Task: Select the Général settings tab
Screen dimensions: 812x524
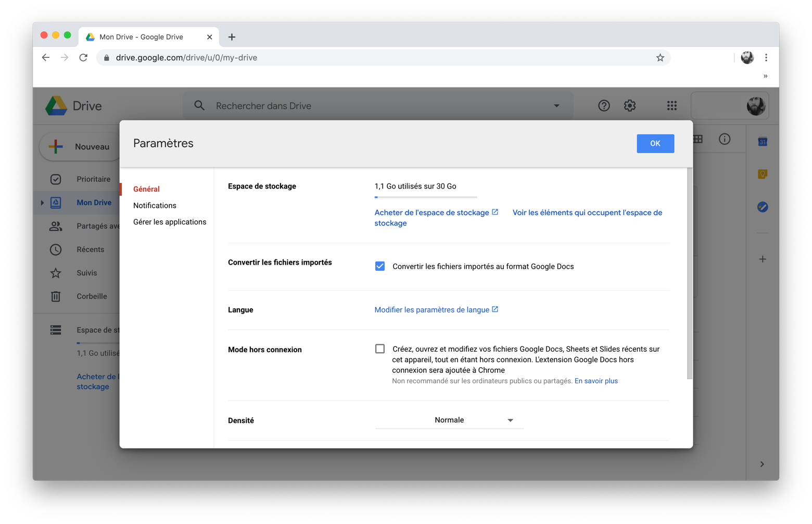Action: [x=146, y=189]
